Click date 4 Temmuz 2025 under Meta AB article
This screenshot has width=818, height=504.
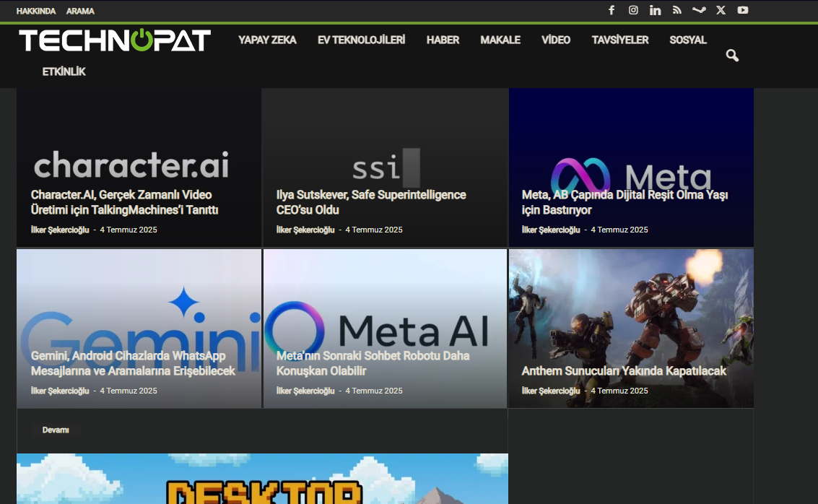pos(619,230)
